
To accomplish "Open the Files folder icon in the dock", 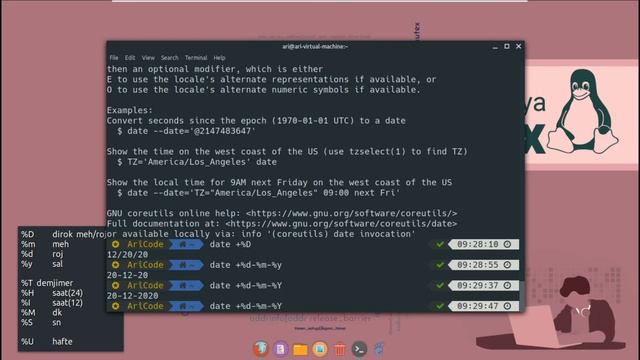I will [x=300, y=350].
